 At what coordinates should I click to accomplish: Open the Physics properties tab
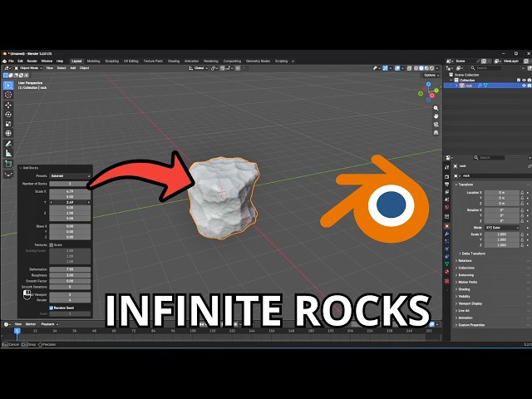tap(447, 249)
